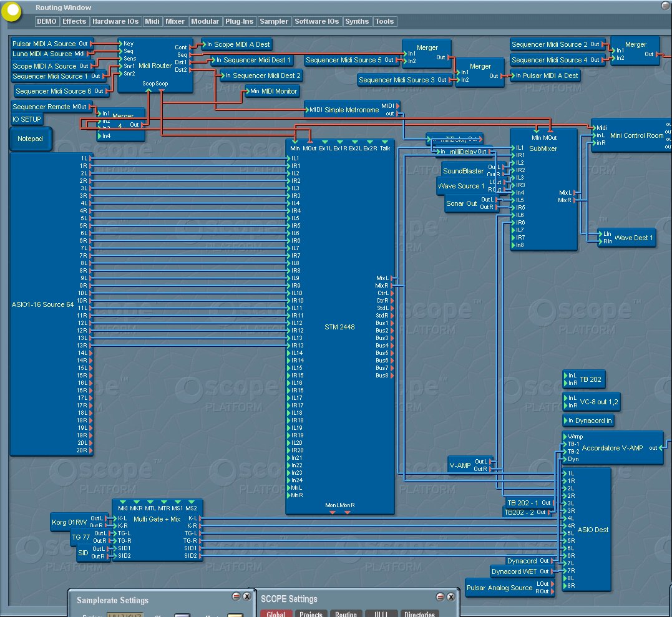Click the yellow circle icon beside Routing Window title
This screenshot has width=672, height=617.
(x=11, y=11)
